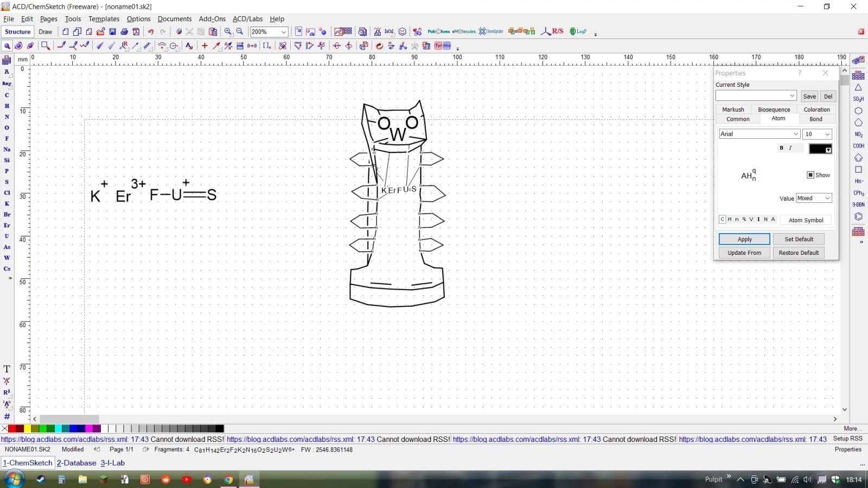Click the Restore Default button

[799, 253]
